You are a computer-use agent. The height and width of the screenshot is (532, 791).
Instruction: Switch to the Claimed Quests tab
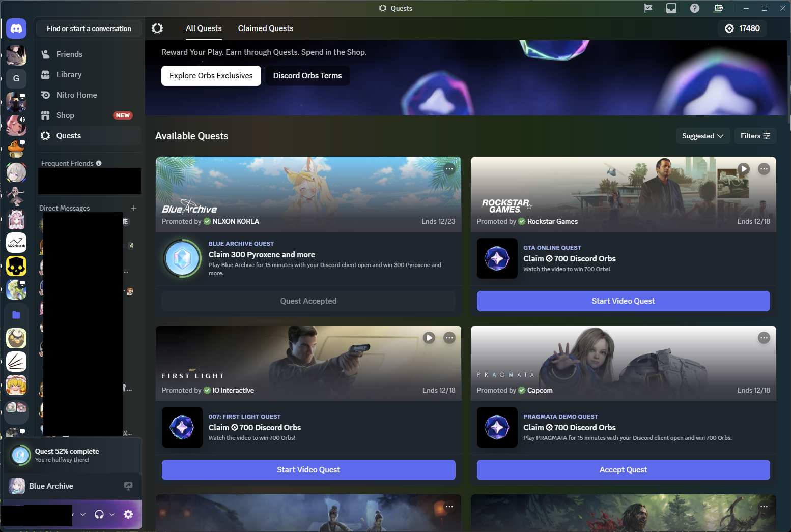266,28
